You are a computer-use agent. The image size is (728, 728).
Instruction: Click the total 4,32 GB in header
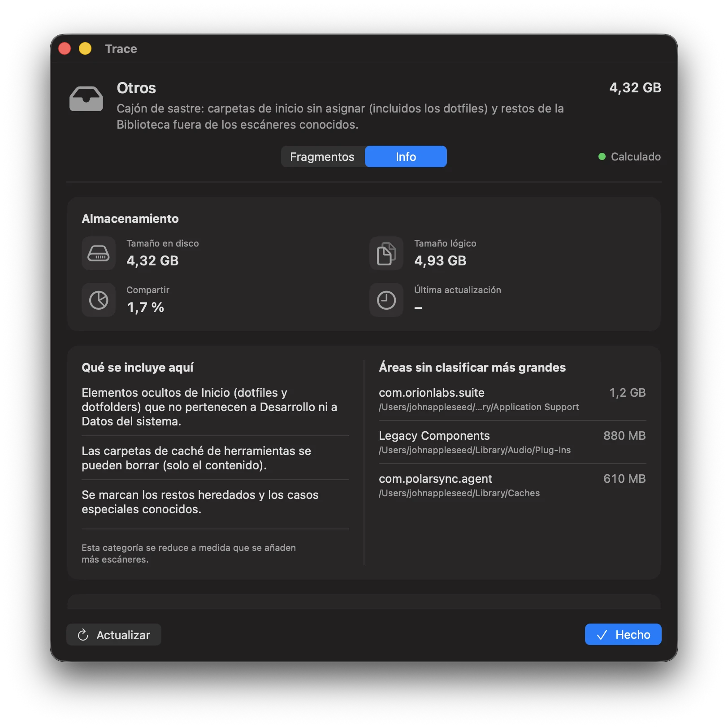pyautogui.click(x=635, y=87)
